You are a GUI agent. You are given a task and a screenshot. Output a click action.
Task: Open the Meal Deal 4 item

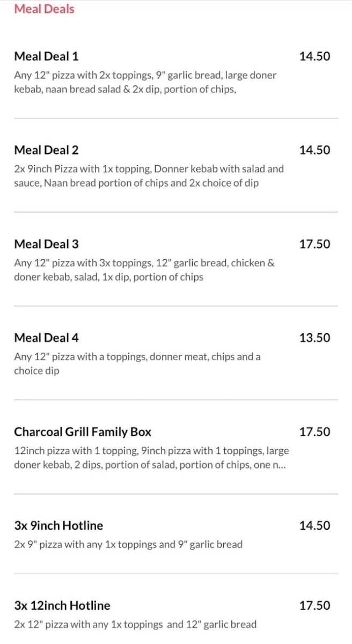[46, 338]
